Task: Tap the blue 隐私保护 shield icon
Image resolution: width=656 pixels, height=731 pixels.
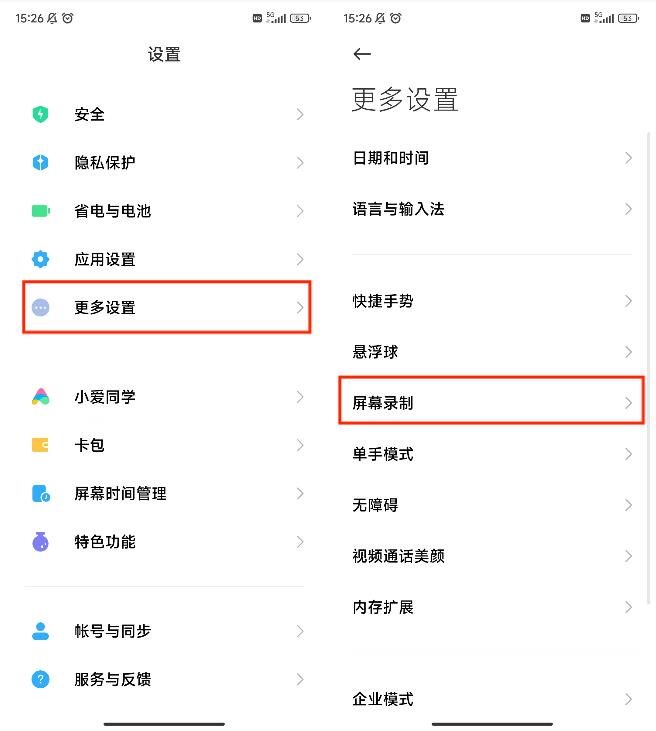Action: tap(40, 163)
